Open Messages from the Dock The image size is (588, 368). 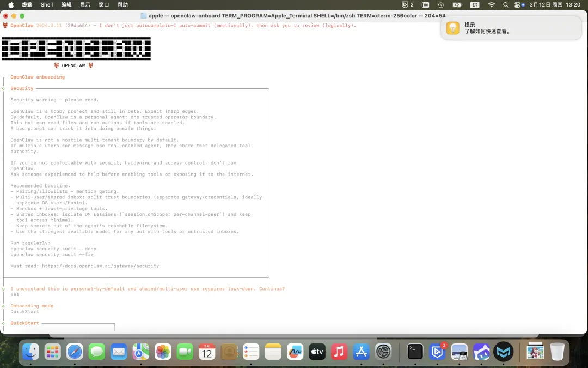[97, 352]
